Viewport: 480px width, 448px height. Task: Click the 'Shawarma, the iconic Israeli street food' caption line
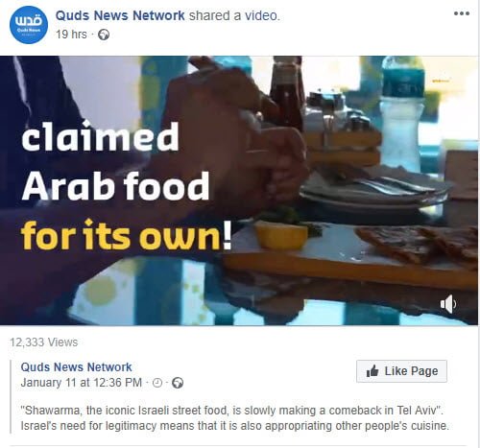pos(232,411)
